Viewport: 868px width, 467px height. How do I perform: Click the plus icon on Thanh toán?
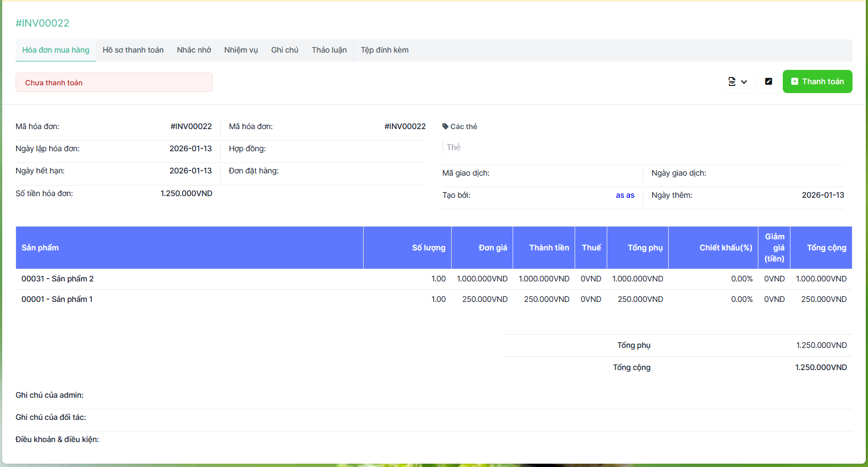pyautogui.click(x=794, y=81)
